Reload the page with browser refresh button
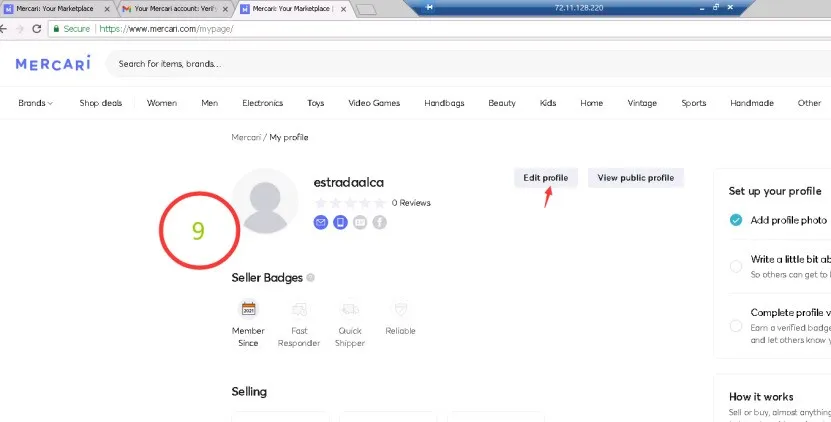The height and width of the screenshot is (422, 831). click(x=37, y=29)
